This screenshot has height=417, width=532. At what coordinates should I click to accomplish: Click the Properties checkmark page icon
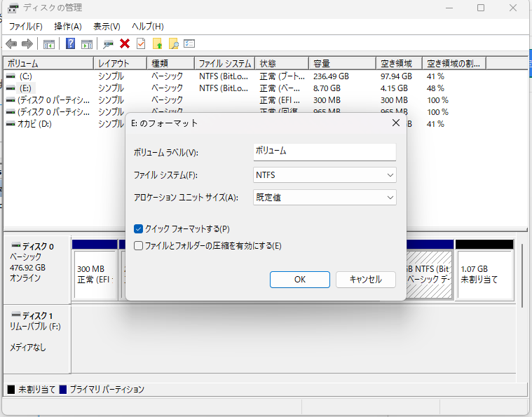click(141, 43)
